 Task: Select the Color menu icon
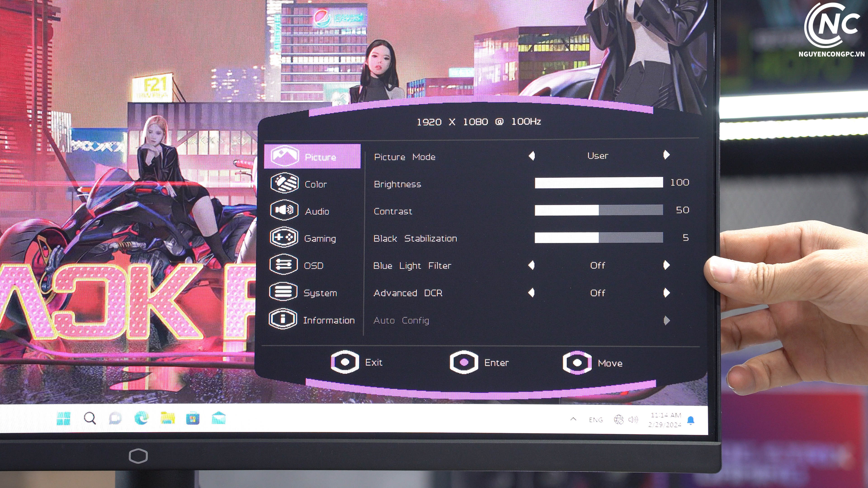[284, 183]
